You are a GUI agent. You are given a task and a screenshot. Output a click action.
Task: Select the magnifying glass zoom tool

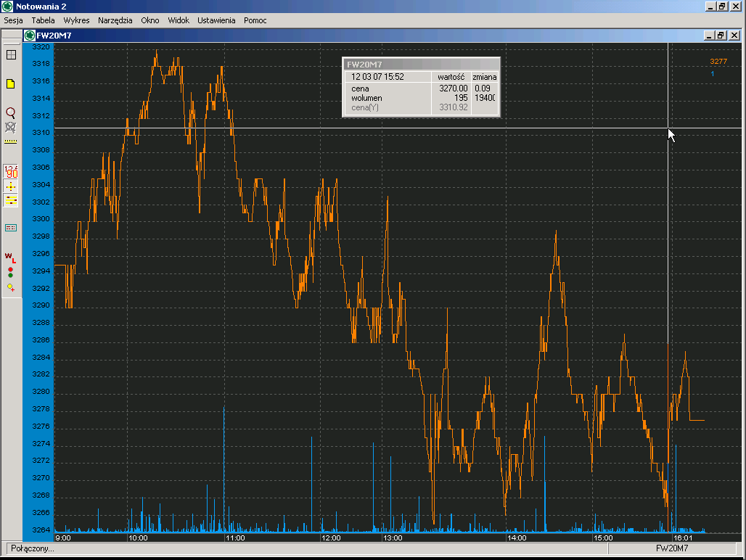click(x=11, y=112)
